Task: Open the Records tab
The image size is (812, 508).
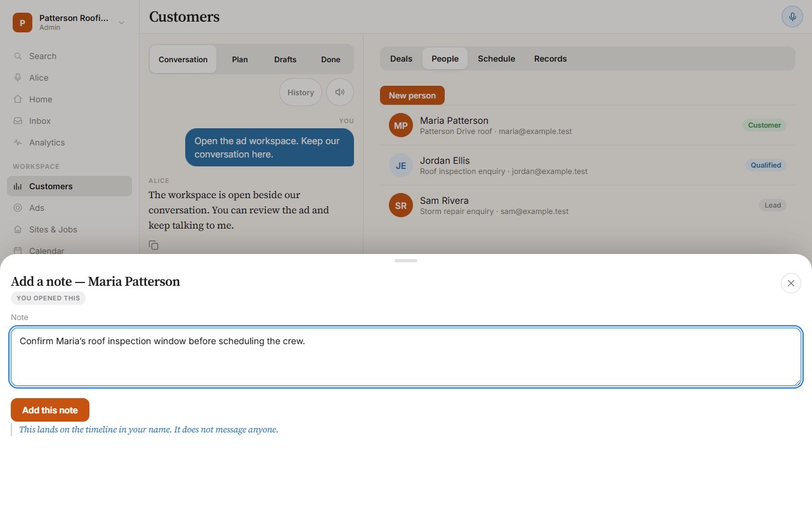Action: [x=550, y=58]
